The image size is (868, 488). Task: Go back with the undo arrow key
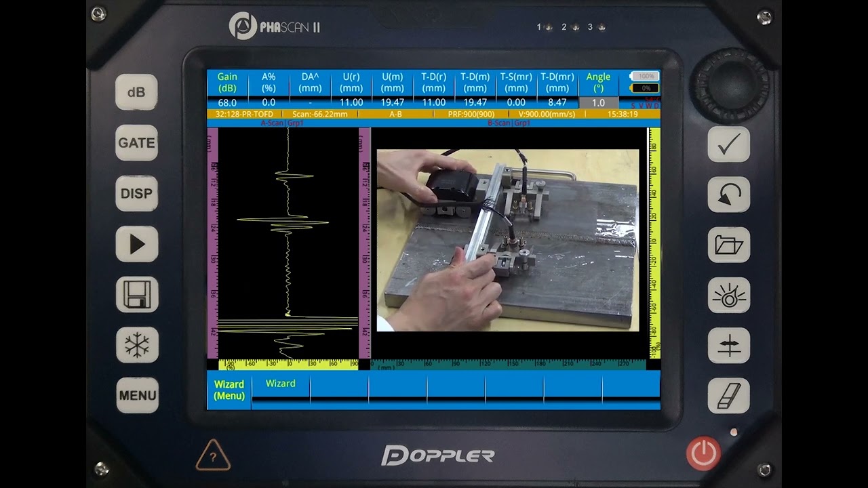click(x=729, y=195)
